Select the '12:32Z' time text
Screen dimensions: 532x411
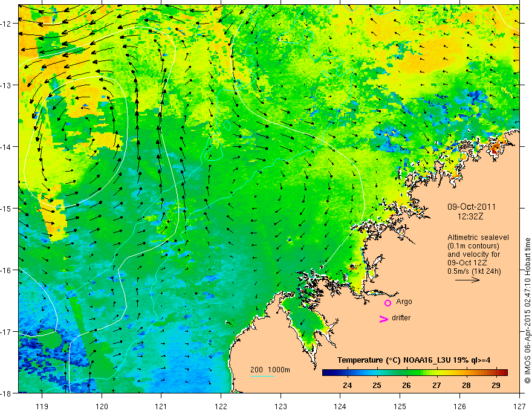[x=470, y=216]
